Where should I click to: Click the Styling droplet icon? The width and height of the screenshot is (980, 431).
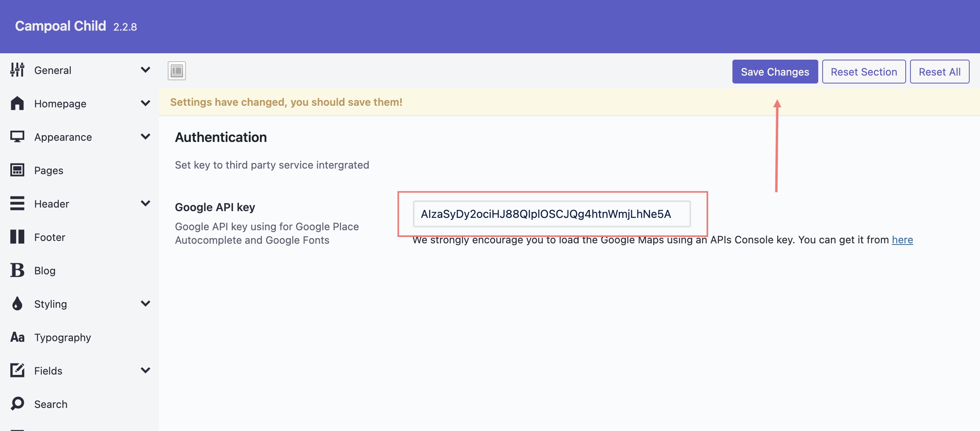17,304
